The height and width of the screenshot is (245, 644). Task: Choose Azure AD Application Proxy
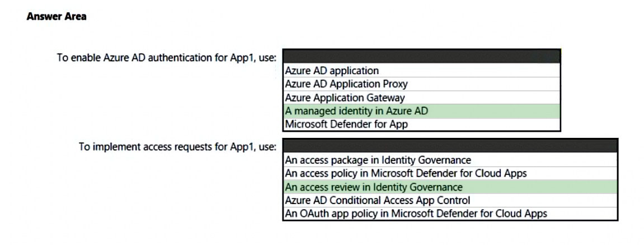[x=421, y=84]
